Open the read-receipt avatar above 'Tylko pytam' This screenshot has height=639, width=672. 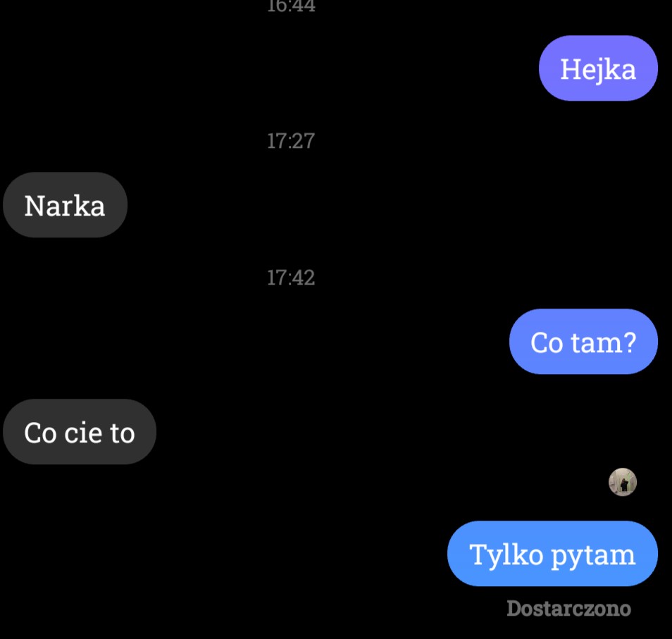pyautogui.click(x=623, y=482)
